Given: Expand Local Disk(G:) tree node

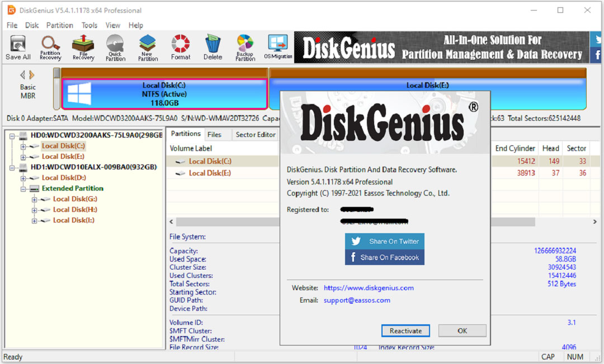Looking at the screenshot, I should click(x=34, y=200).
